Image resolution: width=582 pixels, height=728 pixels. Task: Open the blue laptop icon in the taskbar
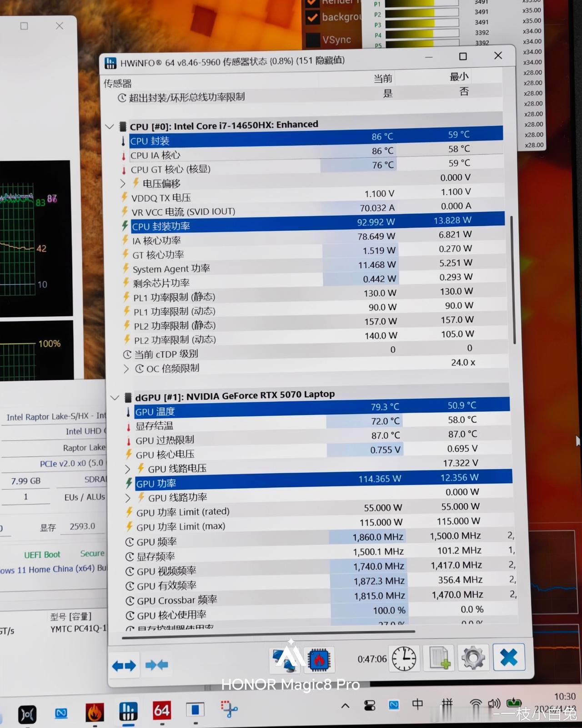click(x=61, y=713)
